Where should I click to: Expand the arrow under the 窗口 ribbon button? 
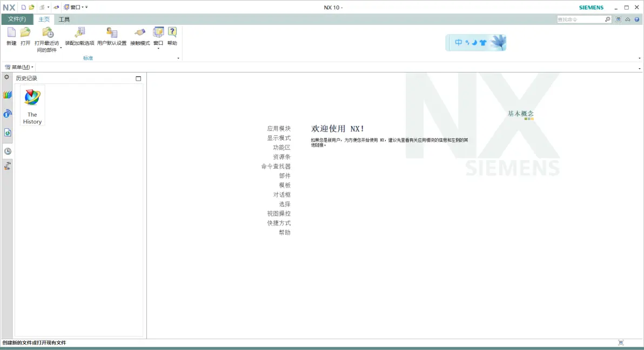point(158,49)
